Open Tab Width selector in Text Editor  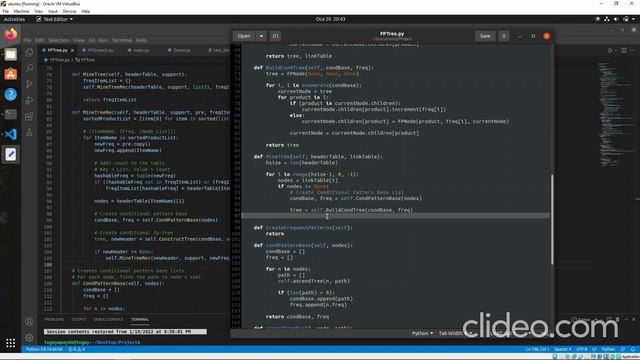pyautogui.click(x=455, y=333)
